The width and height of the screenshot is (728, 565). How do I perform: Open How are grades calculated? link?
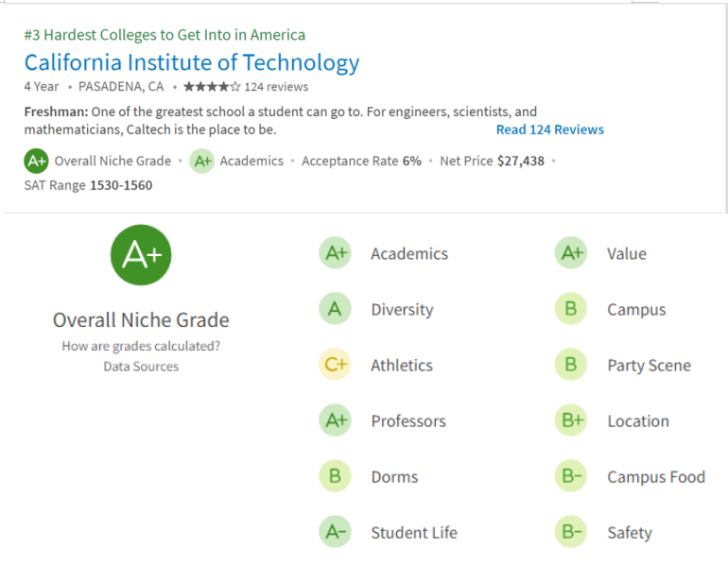pos(141,346)
